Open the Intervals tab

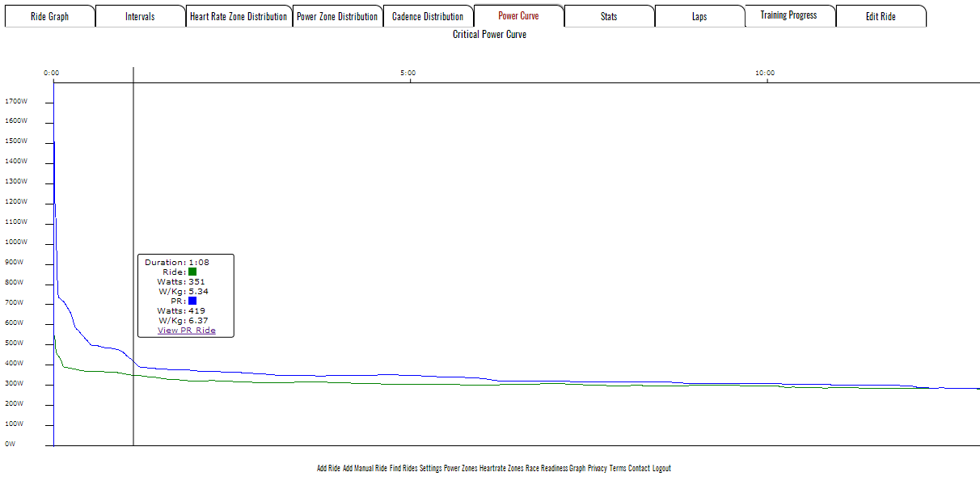click(140, 16)
